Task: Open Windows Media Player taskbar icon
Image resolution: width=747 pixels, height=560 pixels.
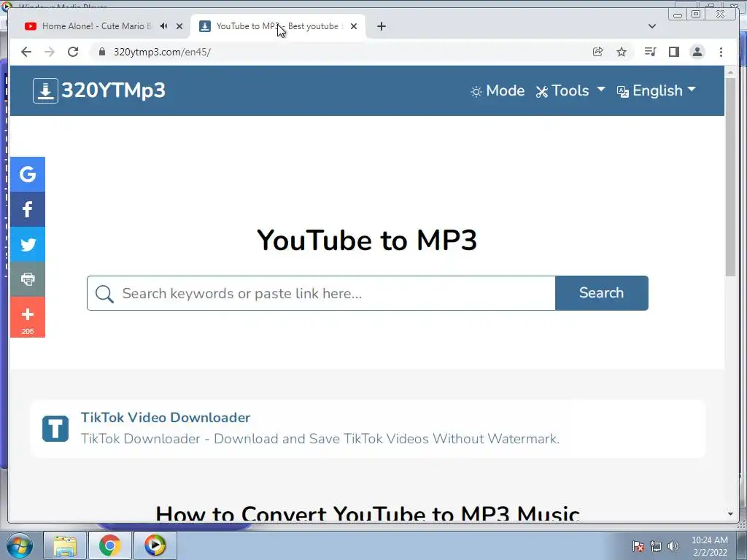Action: [x=155, y=545]
